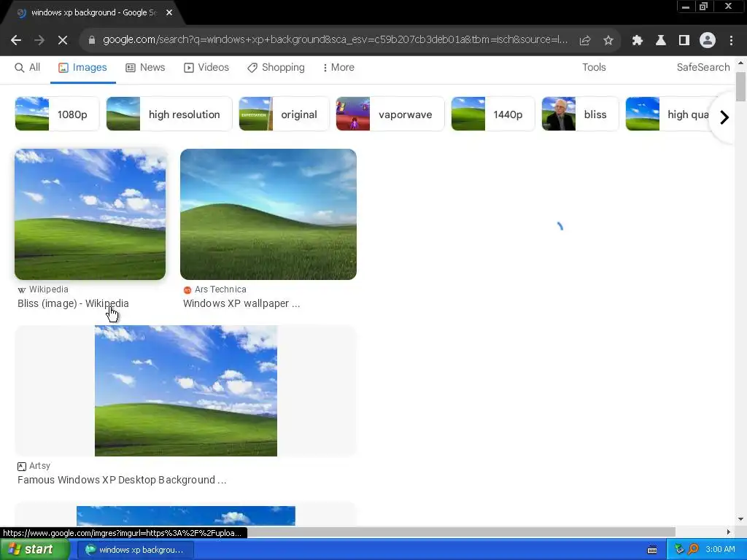Select the 1080p filter chip
Screen dimensions: 747x560
click(57, 114)
